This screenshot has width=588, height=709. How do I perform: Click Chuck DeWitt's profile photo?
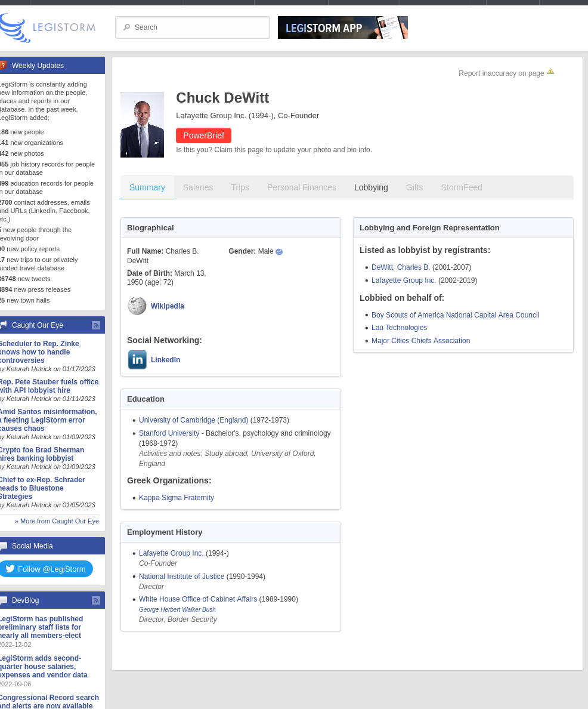tap(143, 125)
